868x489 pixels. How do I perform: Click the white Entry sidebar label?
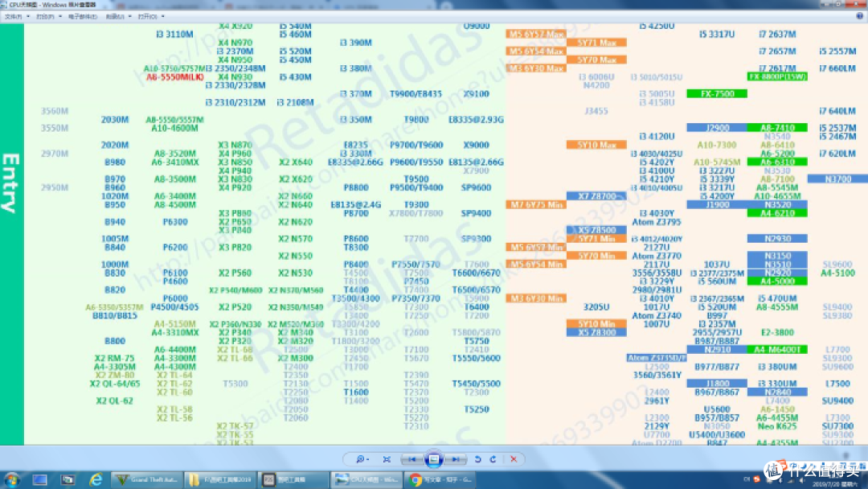(x=11, y=183)
